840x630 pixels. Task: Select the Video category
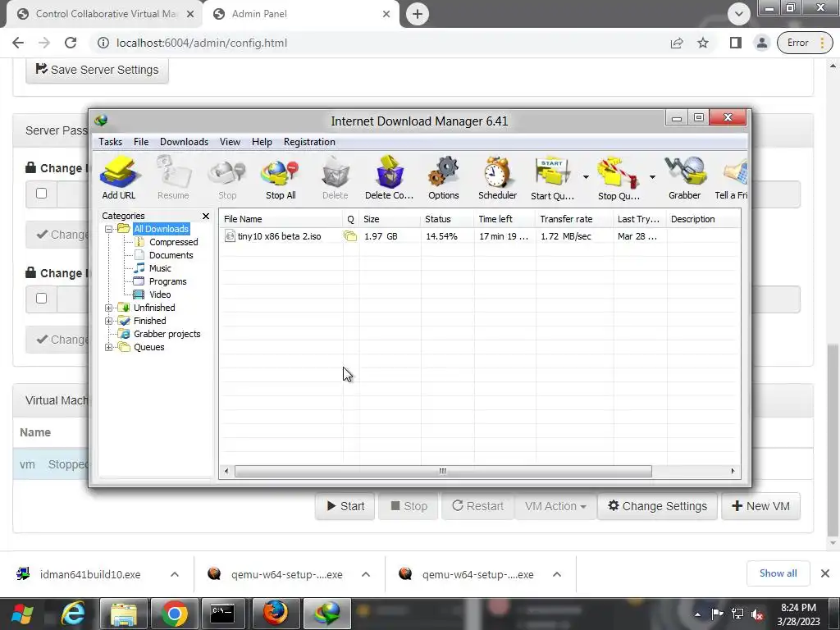[x=160, y=294]
